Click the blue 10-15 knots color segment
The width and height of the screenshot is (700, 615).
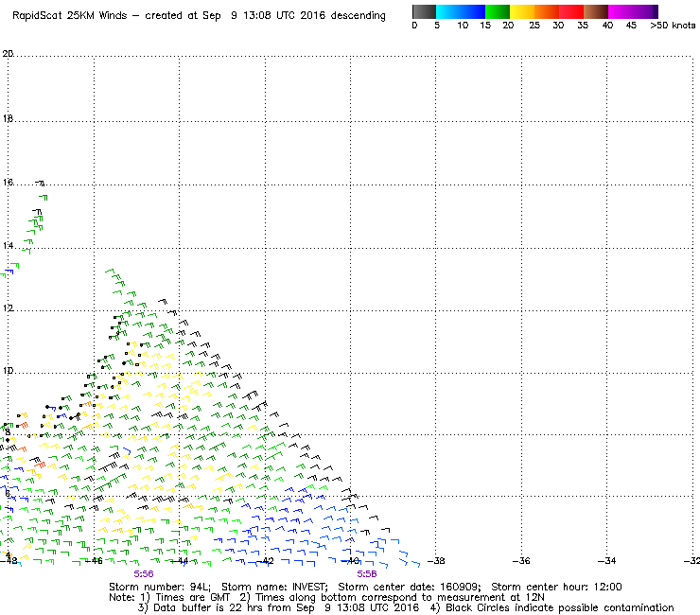pyautogui.click(x=473, y=11)
